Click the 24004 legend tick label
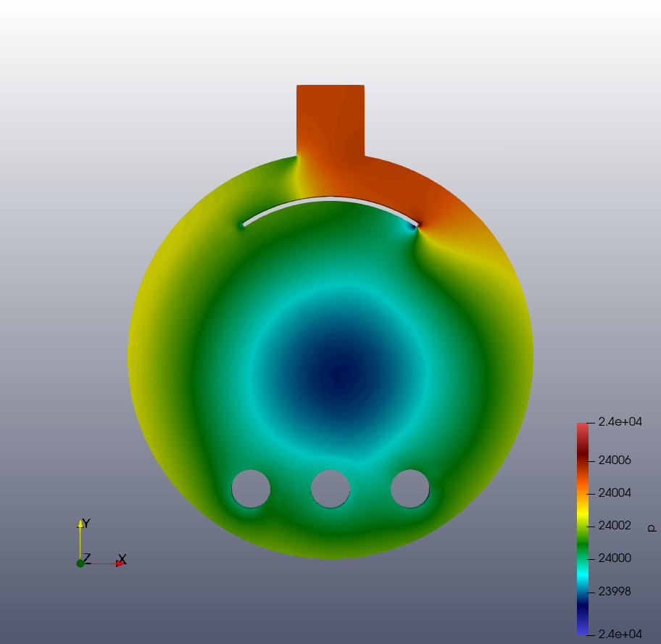The height and width of the screenshot is (644, 661). (x=615, y=492)
